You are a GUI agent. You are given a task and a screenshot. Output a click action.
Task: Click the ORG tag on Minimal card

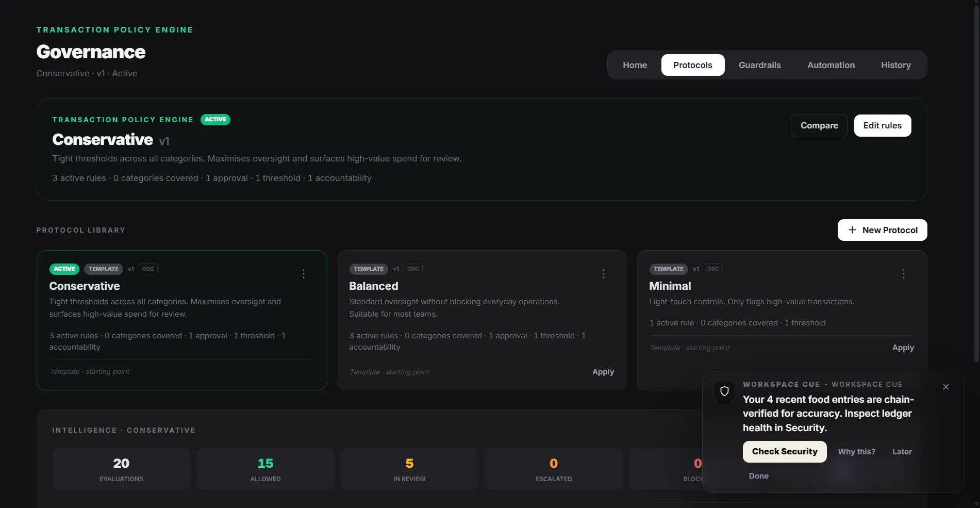click(713, 269)
